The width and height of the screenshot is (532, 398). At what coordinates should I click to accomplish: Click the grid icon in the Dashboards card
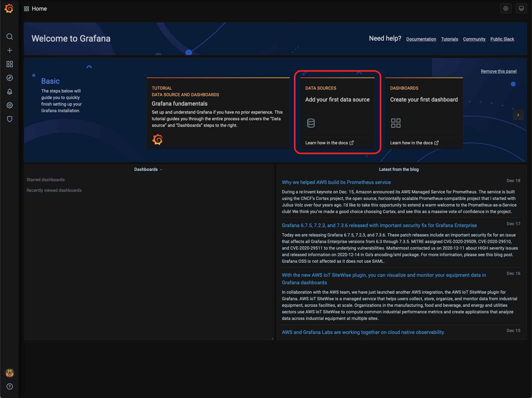pos(396,123)
